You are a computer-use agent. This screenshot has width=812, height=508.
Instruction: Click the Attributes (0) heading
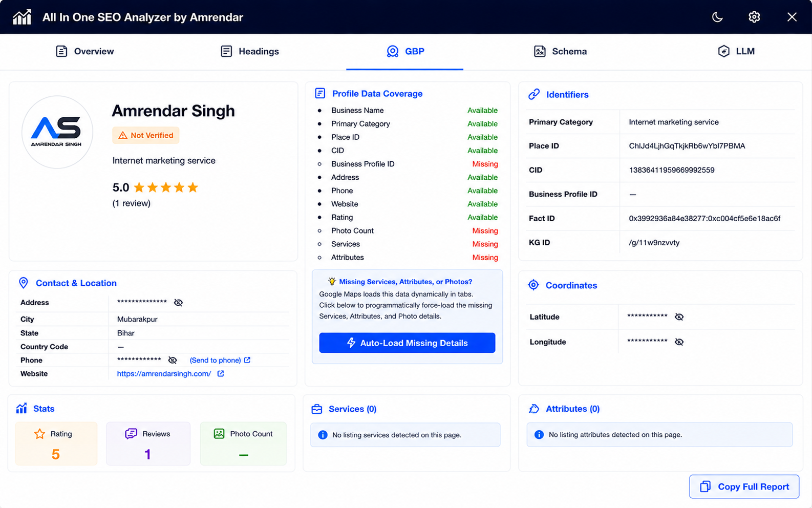tap(572, 409)
